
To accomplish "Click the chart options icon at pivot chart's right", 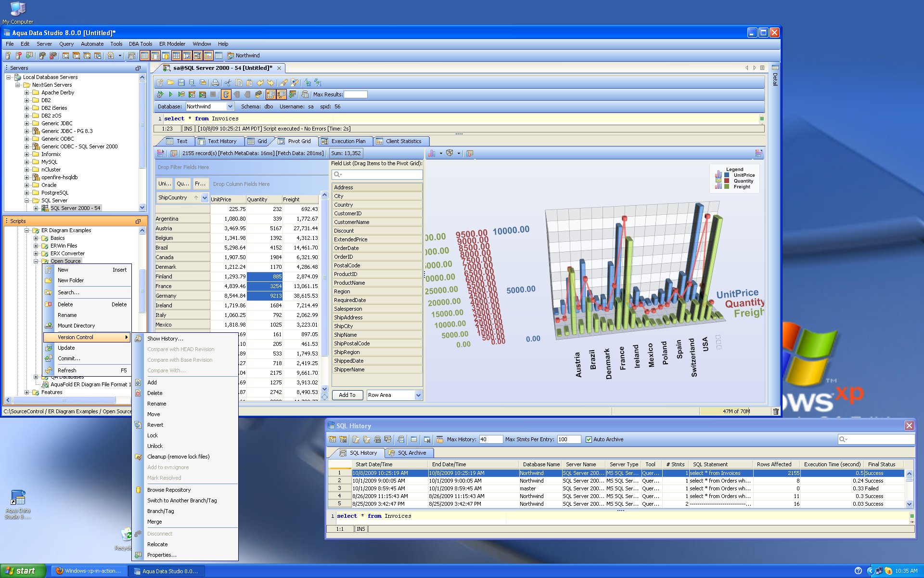I will pos(758,153).
